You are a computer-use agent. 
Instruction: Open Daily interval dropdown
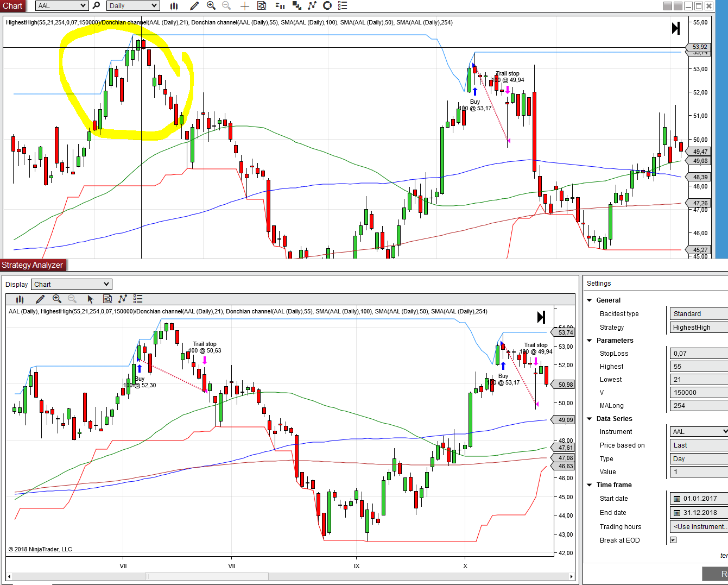pos(133,5)
